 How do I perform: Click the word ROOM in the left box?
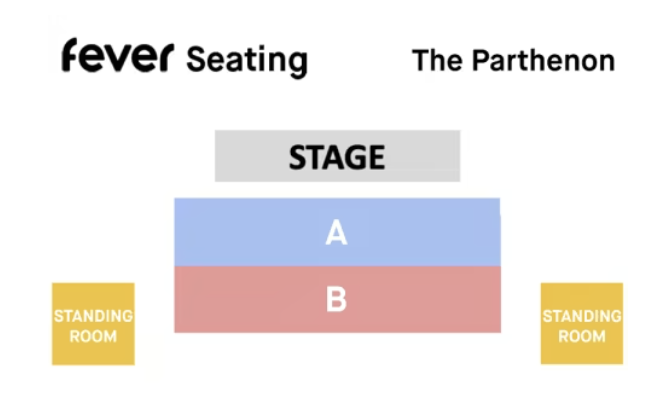click(93, 336)
